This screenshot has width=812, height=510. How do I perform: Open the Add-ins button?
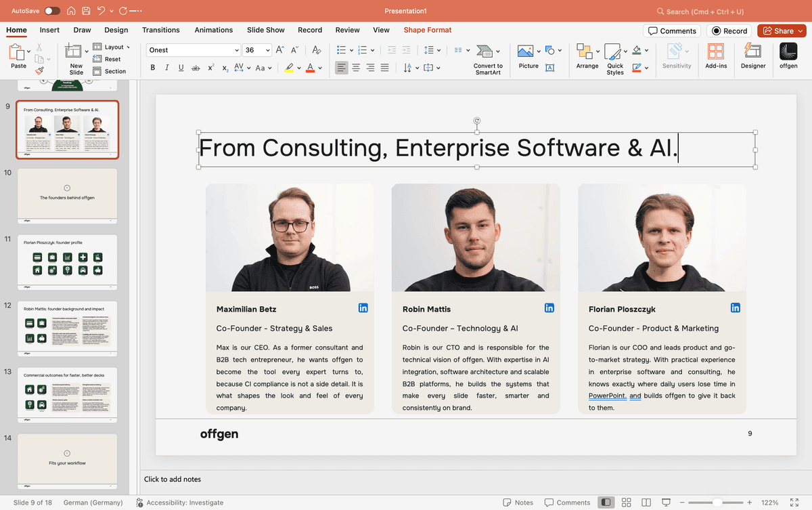[x=715, y=56]
